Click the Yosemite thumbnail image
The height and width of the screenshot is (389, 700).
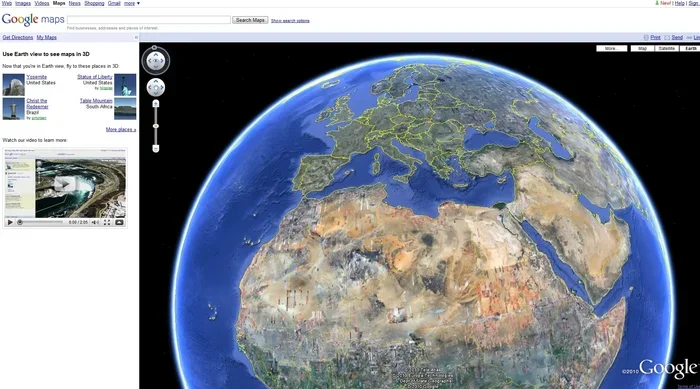click(x=13, y=85)
